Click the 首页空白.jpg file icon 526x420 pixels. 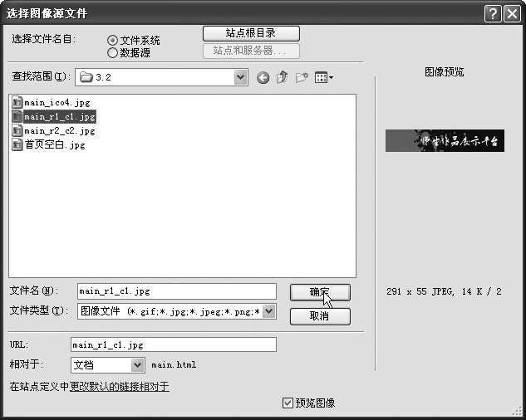(17, 144)
